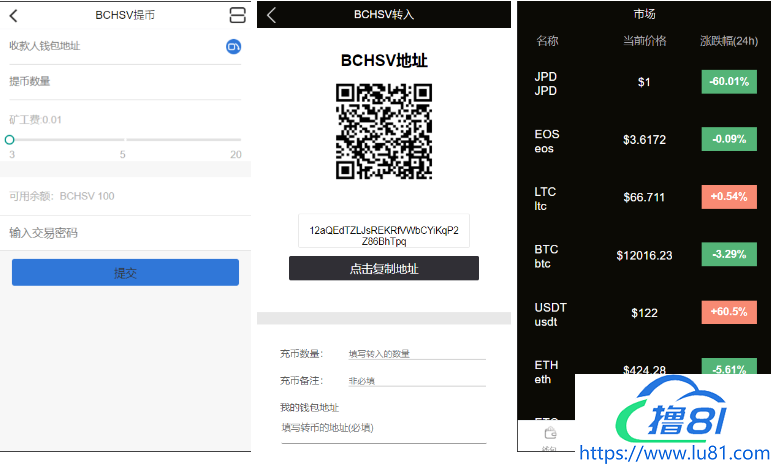Screen dimensions: 775x464
Task: Click the BCHSV address QR code
Action: (384, 131)
